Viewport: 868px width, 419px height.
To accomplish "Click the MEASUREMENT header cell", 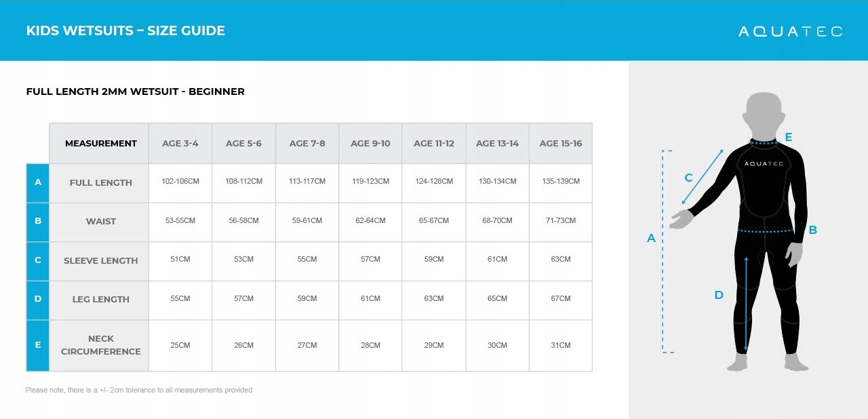I will tap(100, 143).
